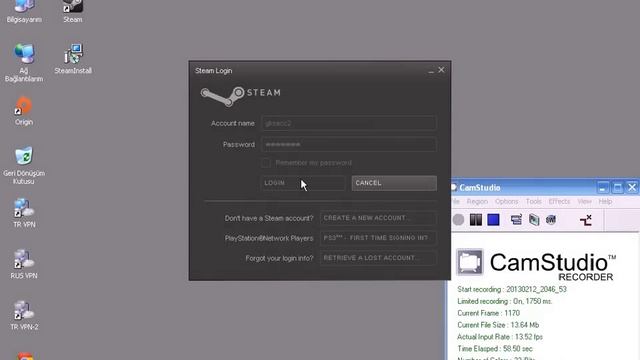The image size is (640, 360).
Task: Click RETRIEVE A LOST ACCOUNT button
Action: point(378,258)
